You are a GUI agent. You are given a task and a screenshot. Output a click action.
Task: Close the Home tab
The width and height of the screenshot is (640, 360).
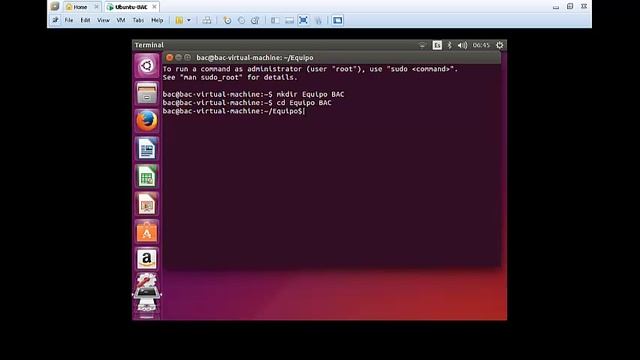[x=96, y=7]
